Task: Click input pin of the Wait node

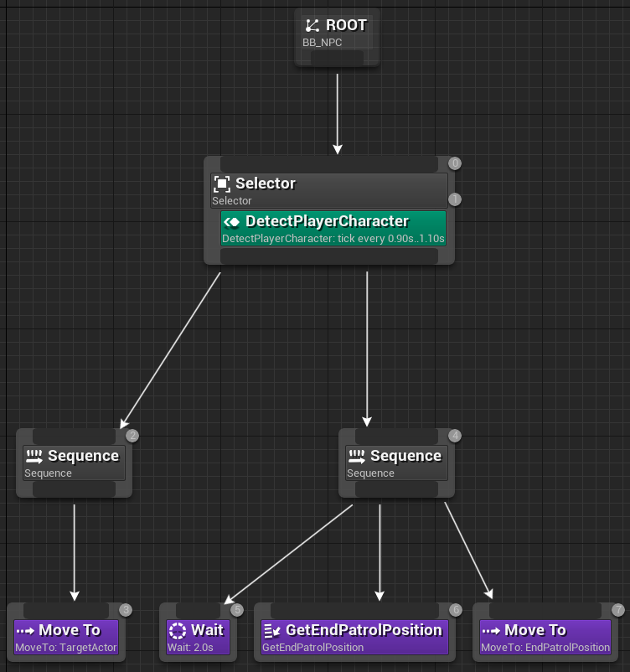Action: coord(198,611)
